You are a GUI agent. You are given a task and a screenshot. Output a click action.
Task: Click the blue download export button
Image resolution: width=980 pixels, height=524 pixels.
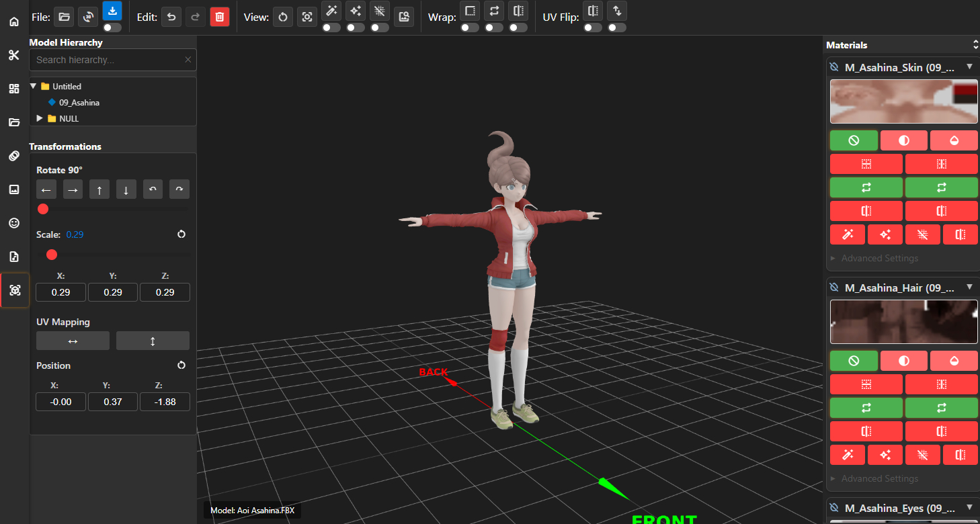112,11
